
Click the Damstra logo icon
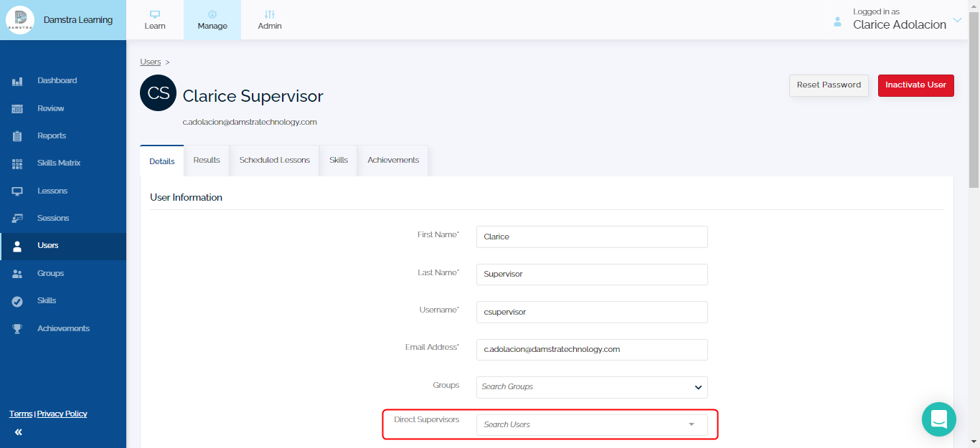tap(20, 20)
